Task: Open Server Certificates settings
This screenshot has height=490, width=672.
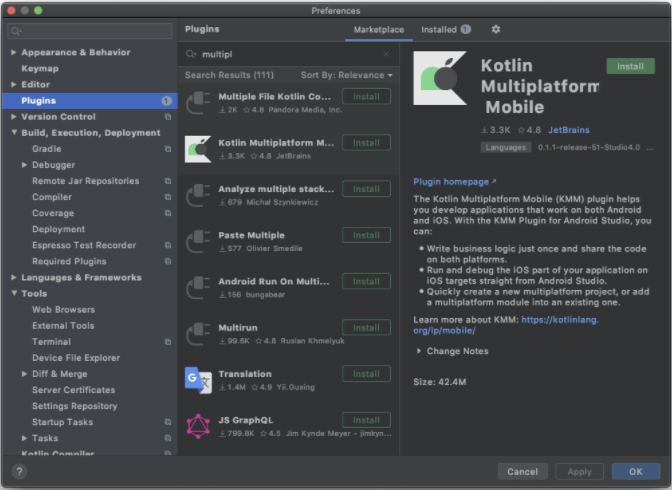Action: 73,390
